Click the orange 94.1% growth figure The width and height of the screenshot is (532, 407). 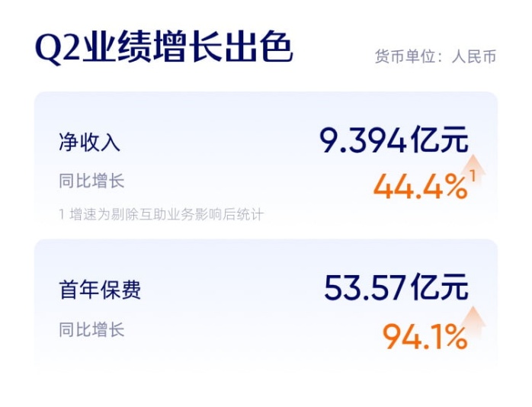pos(424,336)
